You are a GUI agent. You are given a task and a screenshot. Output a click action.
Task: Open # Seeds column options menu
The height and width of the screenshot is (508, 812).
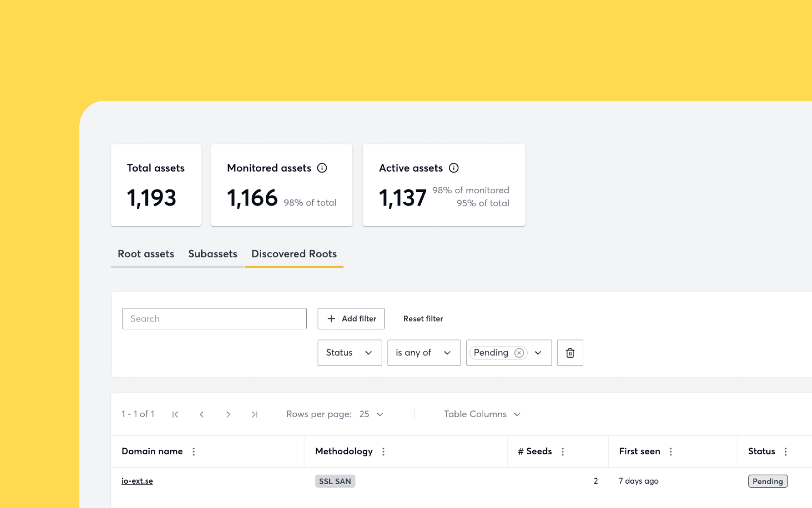tap(563, 452)
